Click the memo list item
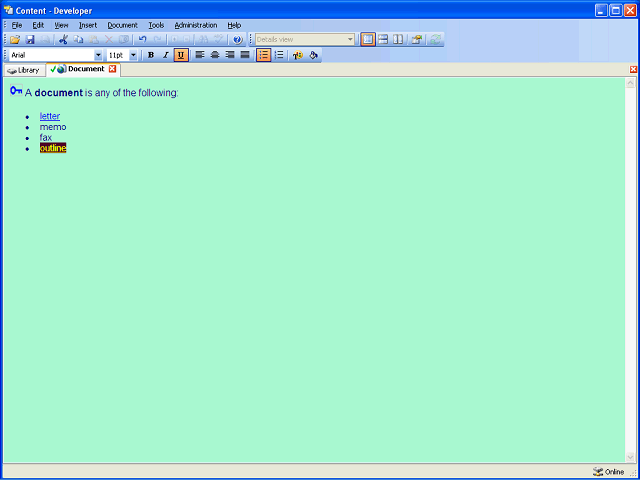640x480 pixels. point(53,127)
